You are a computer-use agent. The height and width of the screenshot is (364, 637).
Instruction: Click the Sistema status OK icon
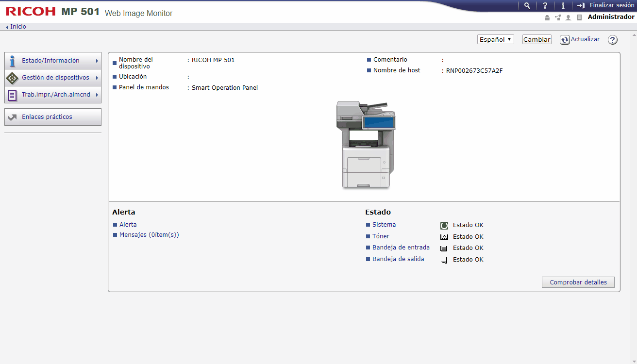(x=444, y=225)
